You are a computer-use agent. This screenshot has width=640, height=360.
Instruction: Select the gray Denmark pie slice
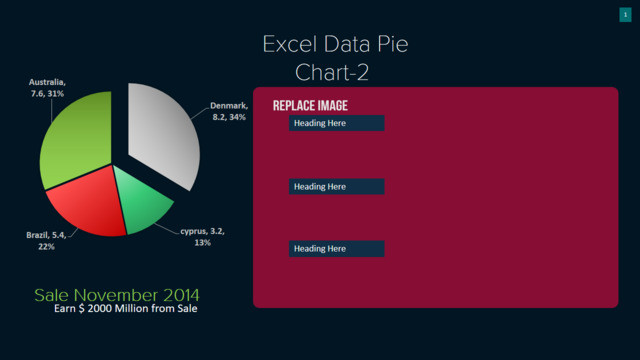(163, 133)
